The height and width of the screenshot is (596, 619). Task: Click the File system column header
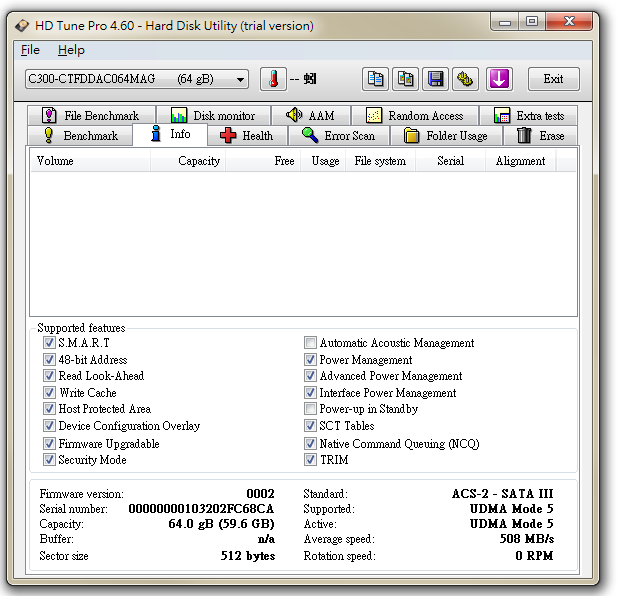[381, 161]
